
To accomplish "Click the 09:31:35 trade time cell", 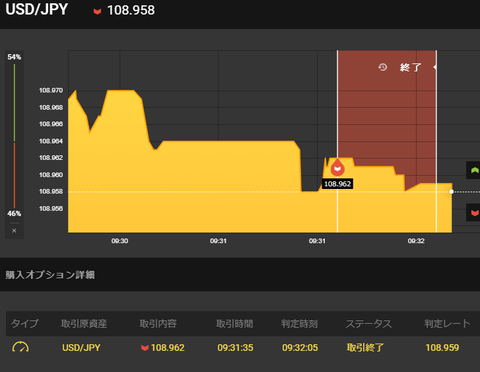I will pos(235,348).
